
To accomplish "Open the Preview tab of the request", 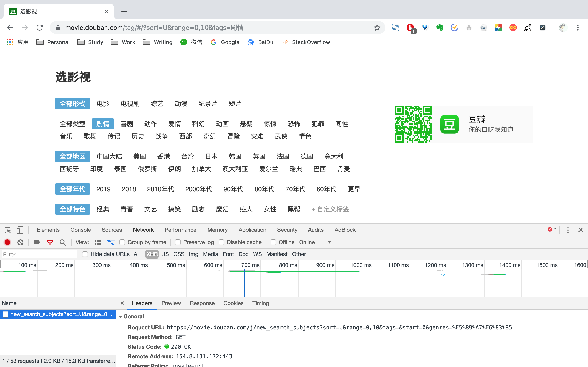I will pyautogui.click(x=171, y=303).
